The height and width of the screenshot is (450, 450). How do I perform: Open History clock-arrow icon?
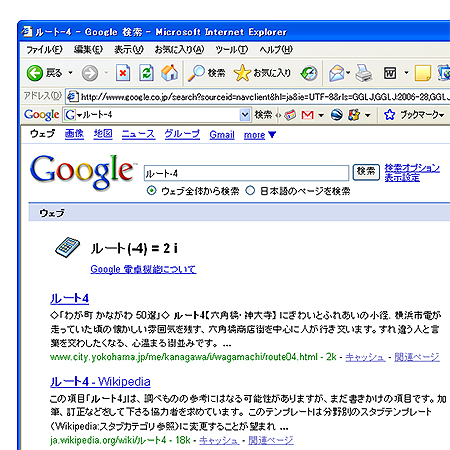click(309, 73)
